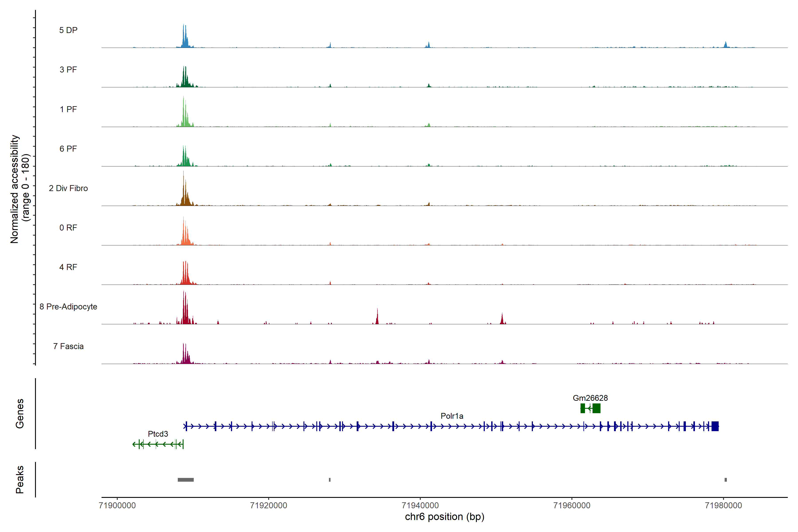Click the 3 PF track label

pos(68,70)
